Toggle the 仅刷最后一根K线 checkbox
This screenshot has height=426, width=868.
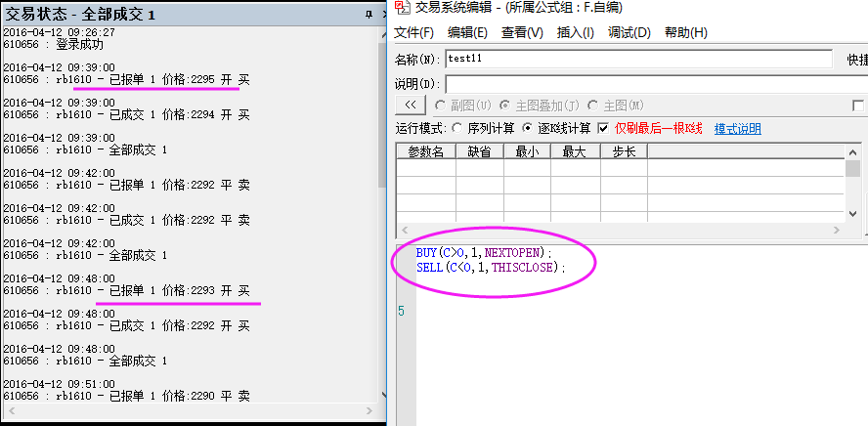[604, 129]
